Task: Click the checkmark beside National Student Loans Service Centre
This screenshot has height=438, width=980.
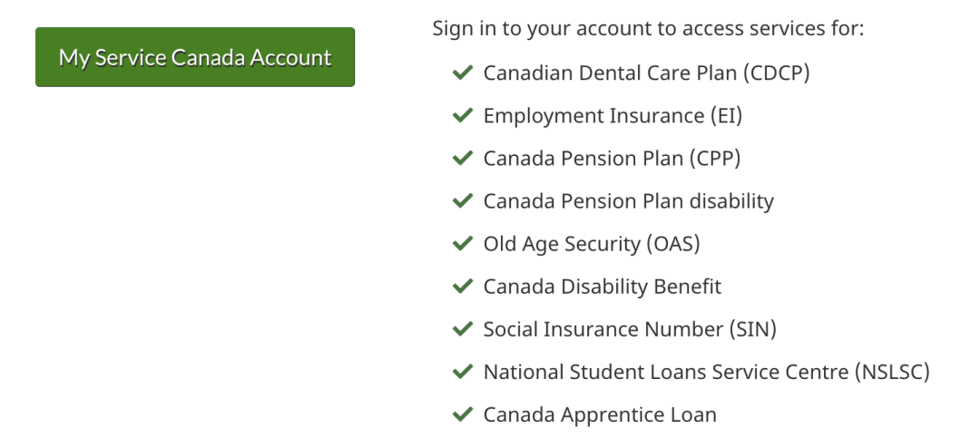Action: (x=463, y=372)
